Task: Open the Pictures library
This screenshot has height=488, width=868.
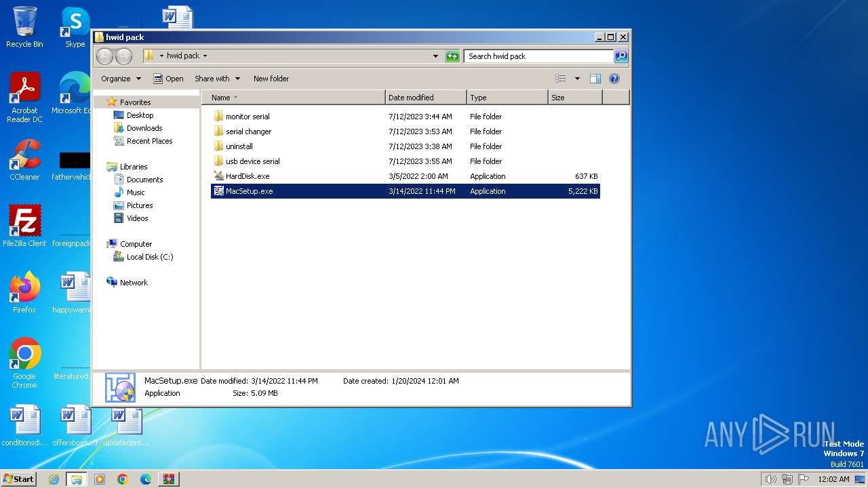Action: [140, 205]
